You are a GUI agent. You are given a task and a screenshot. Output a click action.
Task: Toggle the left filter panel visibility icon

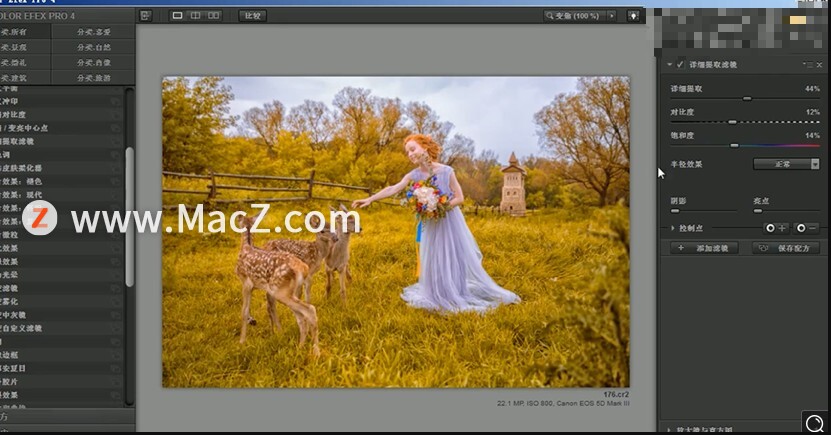point(145,16)
